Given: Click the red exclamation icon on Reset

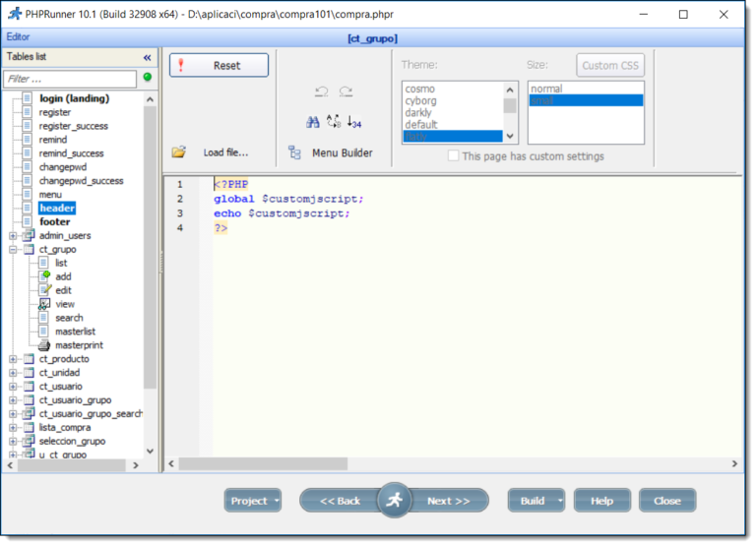Looking at the screenshot, I should (x=181, y=65).
